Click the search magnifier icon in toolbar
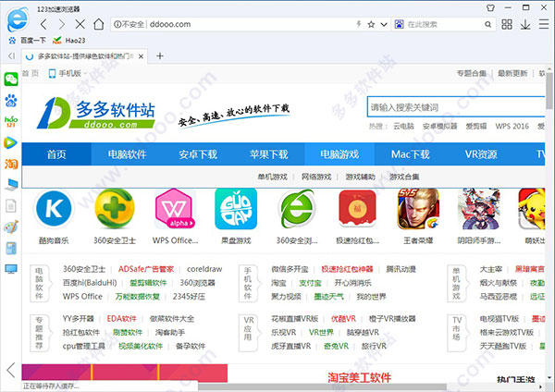 (487, 24)
